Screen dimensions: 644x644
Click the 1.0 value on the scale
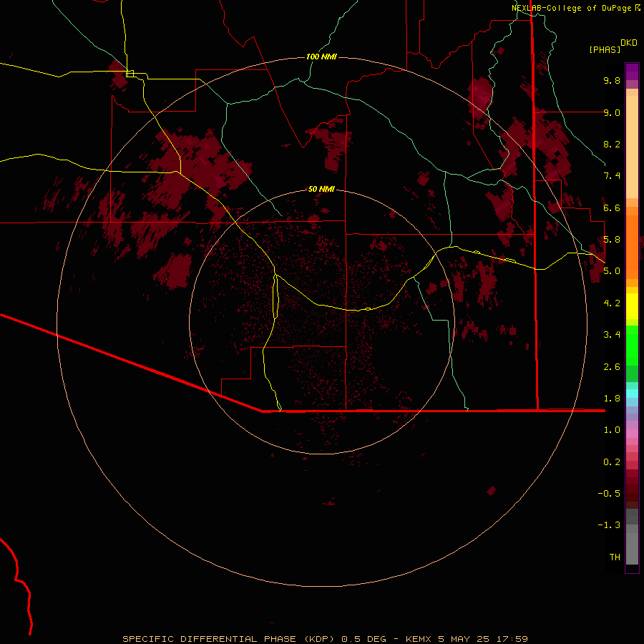tap(612, 430)
